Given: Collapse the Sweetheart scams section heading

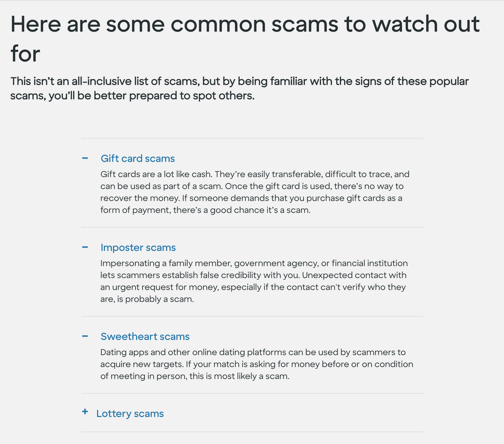Looking at the screenshot, I should point(145,336).
